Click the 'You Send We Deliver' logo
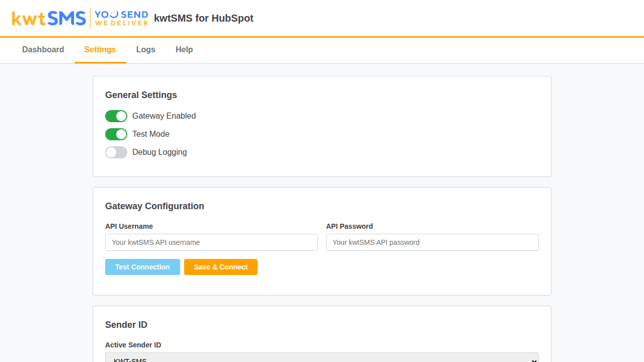644x362 pixels. click(120, 18)
